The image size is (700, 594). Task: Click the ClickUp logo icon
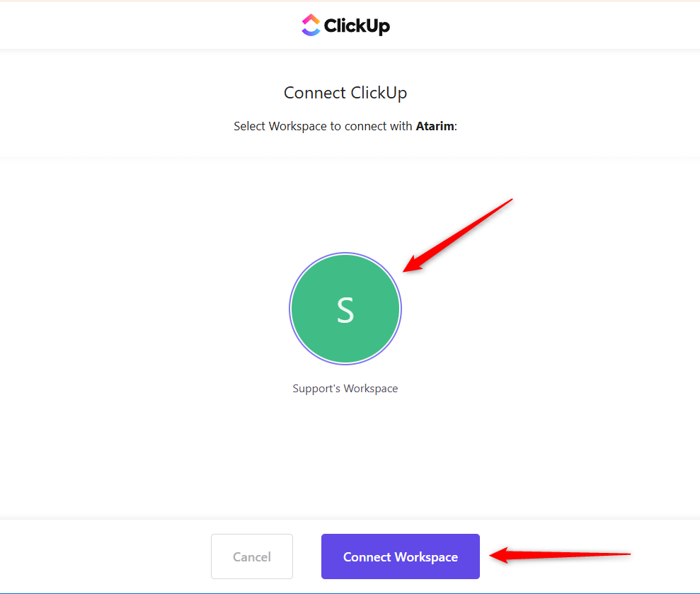click(x=311, y=25)
